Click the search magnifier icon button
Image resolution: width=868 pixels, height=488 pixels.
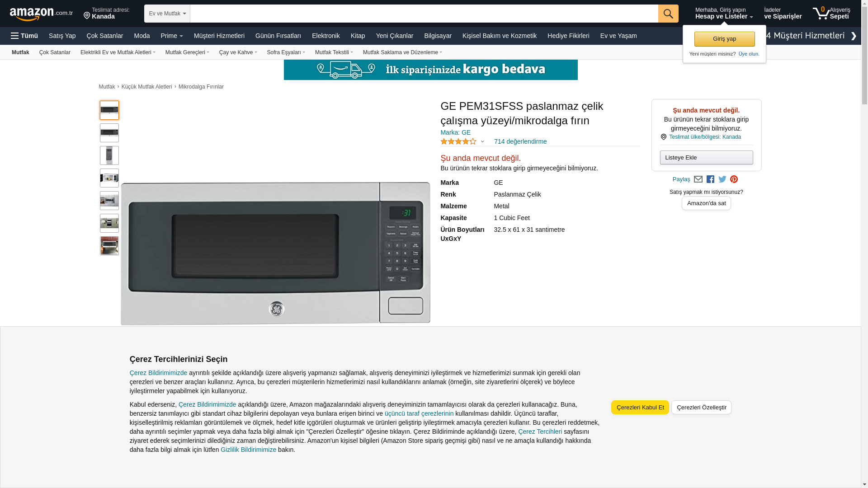click(x=668, y=14)
